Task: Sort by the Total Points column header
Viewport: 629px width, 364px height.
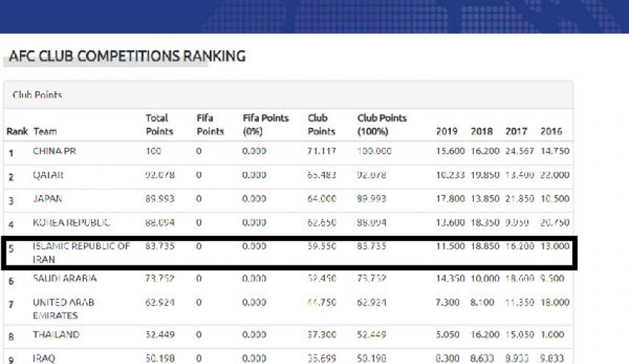Action: [159, 125]
